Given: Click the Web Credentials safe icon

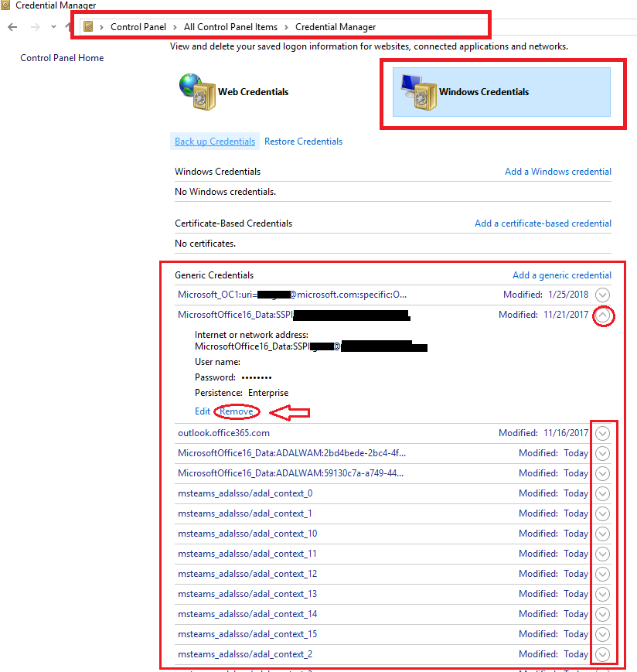Looking at the screenshot, I should coord(197,91).
